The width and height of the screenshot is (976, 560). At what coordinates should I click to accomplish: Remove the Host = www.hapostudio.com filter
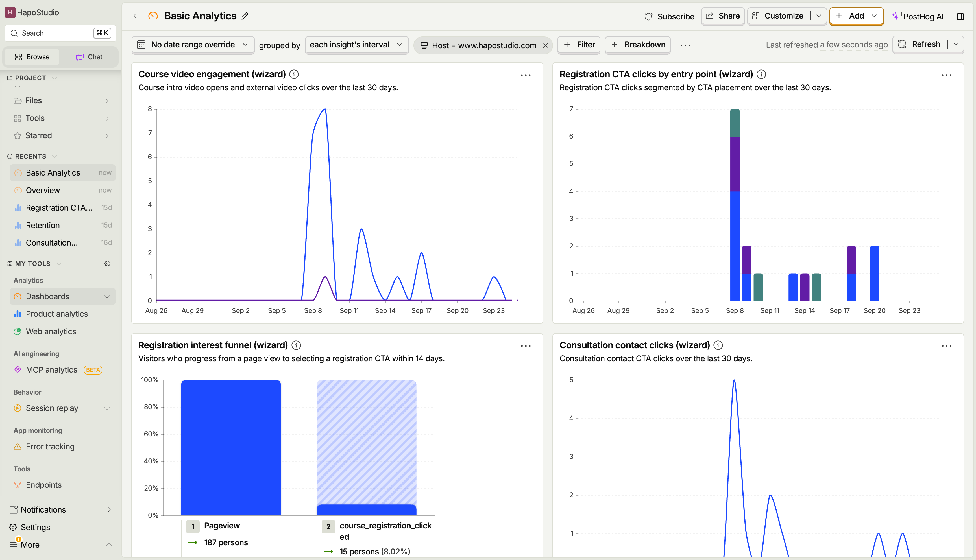coord(546,45)
